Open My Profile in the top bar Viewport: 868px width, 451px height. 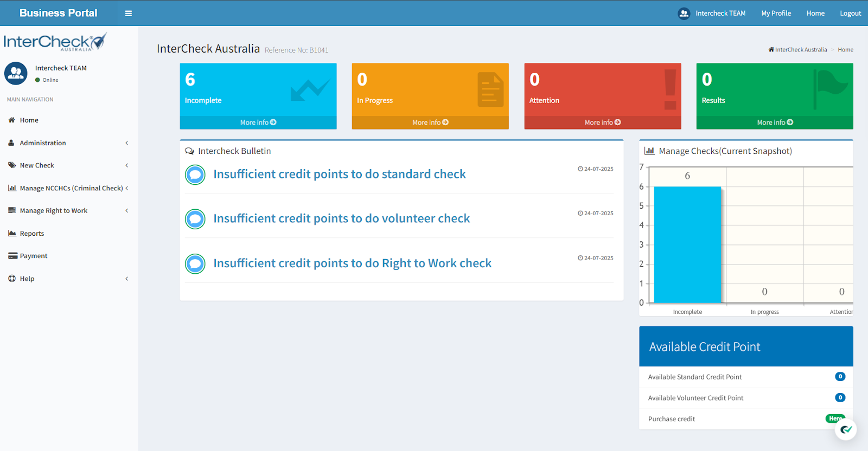[x=776, y=14]
